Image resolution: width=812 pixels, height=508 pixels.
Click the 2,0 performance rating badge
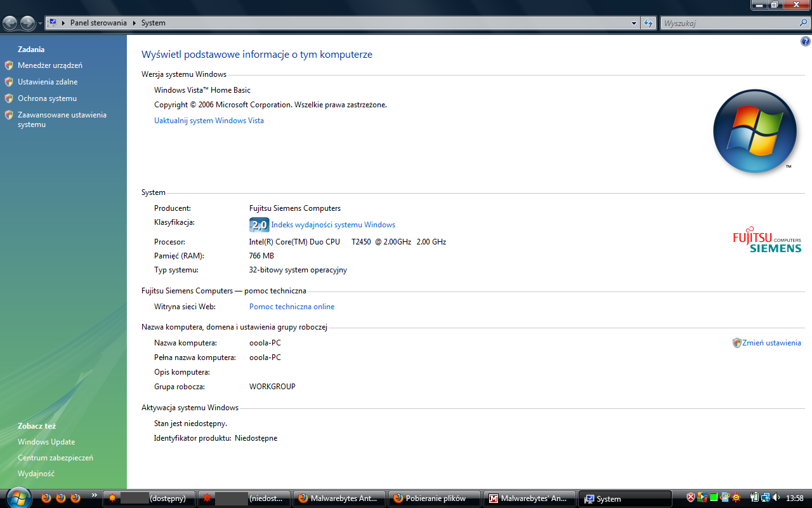pos(259,225)
